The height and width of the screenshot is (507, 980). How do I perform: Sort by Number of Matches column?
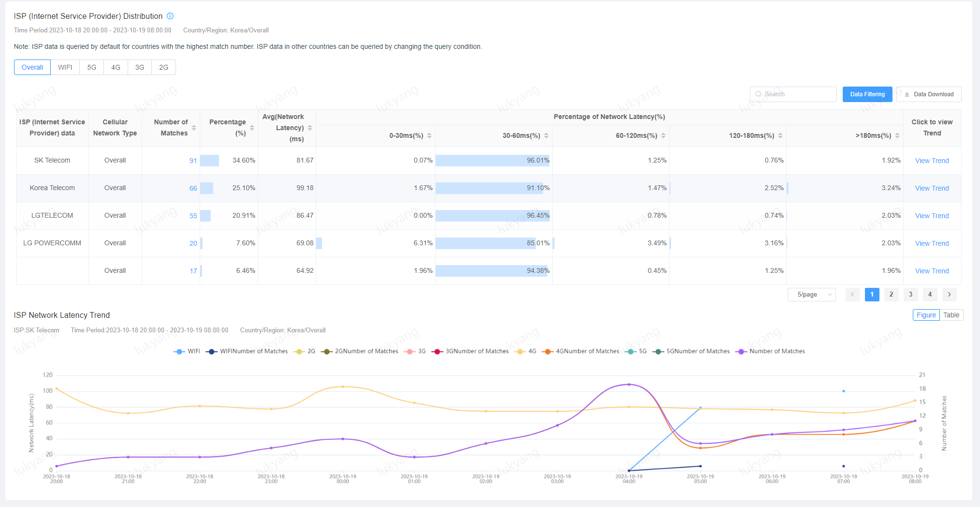point(193,128)
